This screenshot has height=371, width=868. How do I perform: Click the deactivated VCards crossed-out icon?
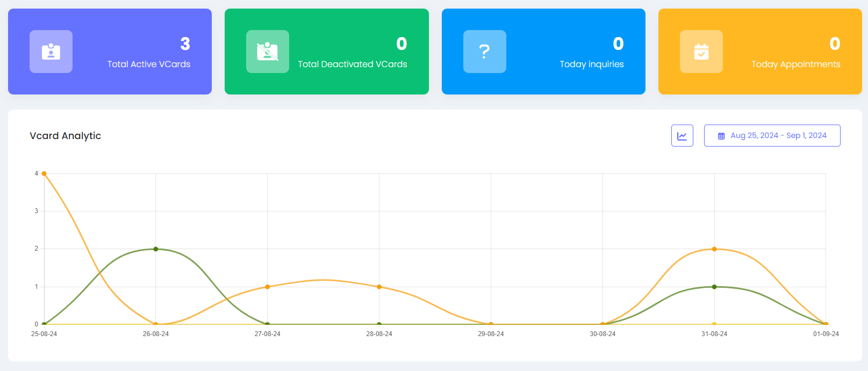point(268,52)
